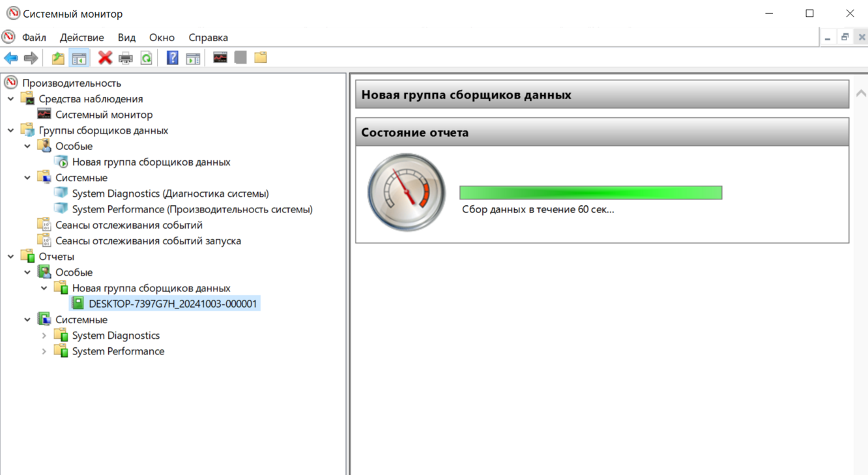The width and height of the screenshot is (868, 475).
Task: Select Сеансы отслеживания событий запуска item
Action: (148, 241)
